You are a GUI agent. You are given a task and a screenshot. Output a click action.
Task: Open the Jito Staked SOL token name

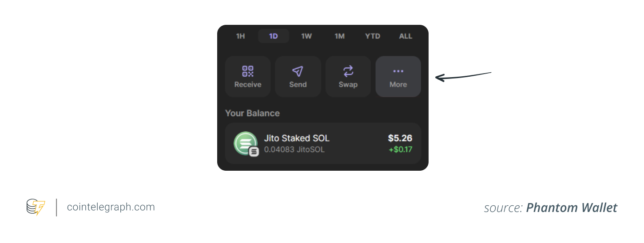(297, 138)
